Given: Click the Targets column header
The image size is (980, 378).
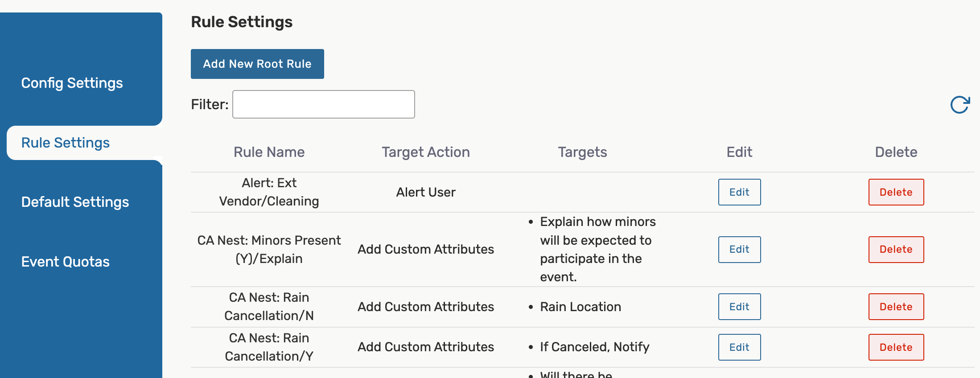Looking at the screenshot, I should [582, 152].
